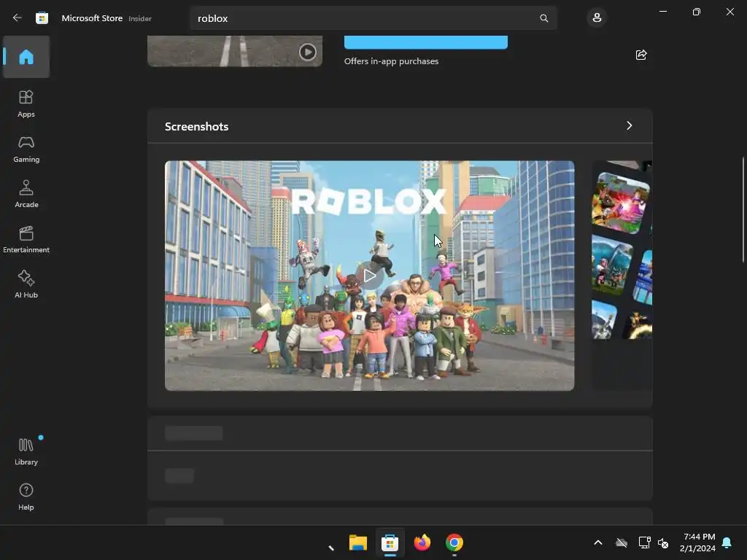The width and height of the screenshot is (747, 560).
Task: Open the Entertainment section
Action: [x=26, y=239]
